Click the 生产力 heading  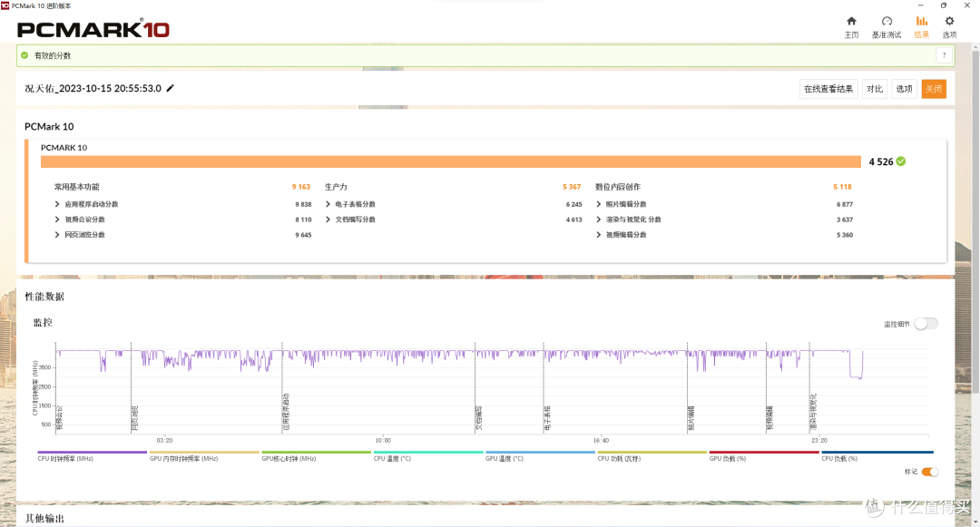(x=336, y=187)
